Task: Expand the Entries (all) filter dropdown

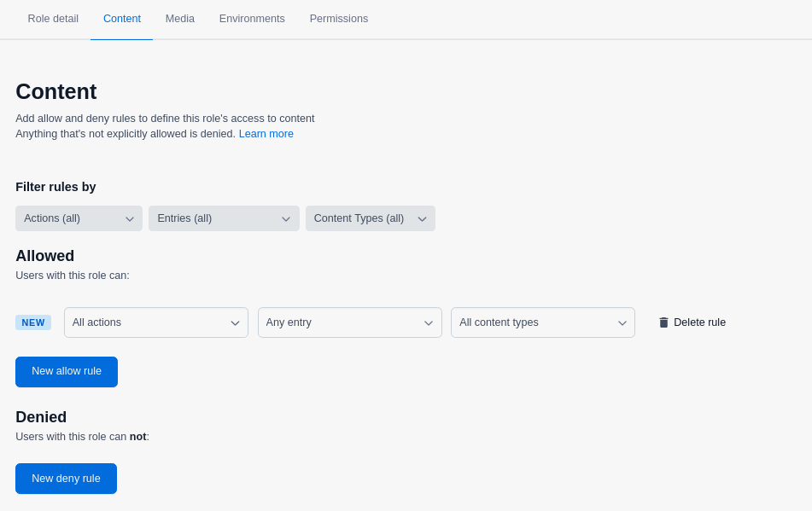Action: 224,218
